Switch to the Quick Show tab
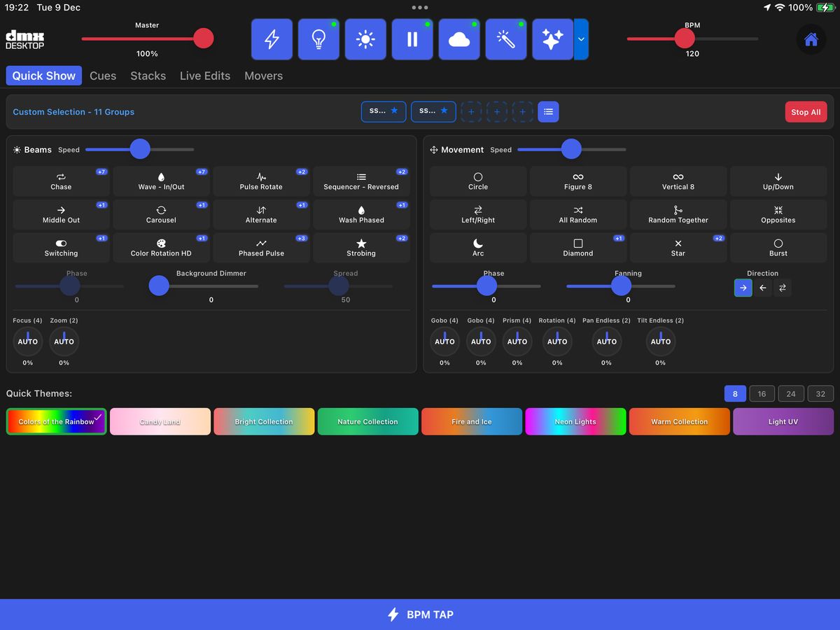 44,76
